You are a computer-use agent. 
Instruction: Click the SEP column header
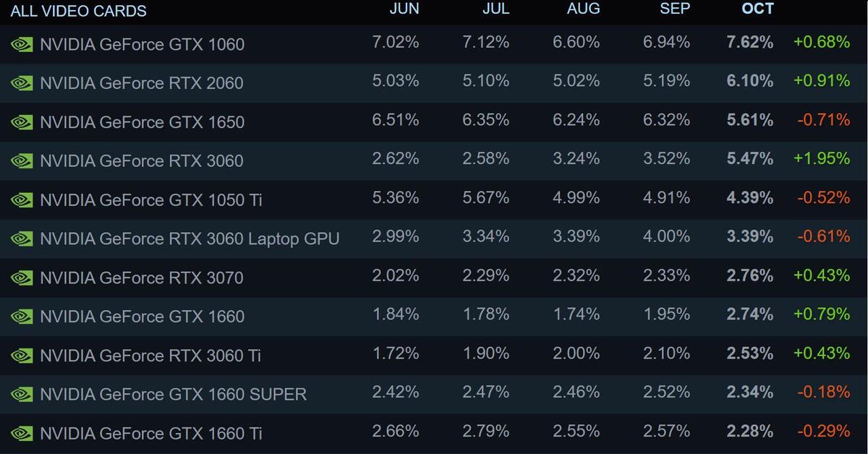pos(675,9)
